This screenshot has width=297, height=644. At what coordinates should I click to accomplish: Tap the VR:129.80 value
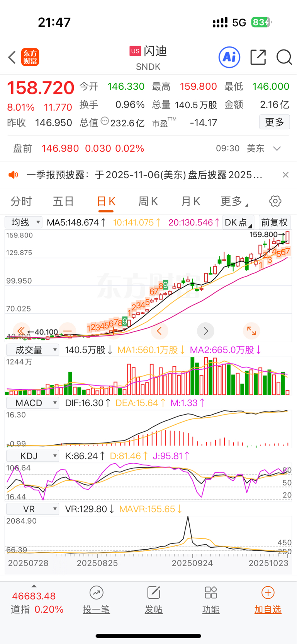click(89, 509)
